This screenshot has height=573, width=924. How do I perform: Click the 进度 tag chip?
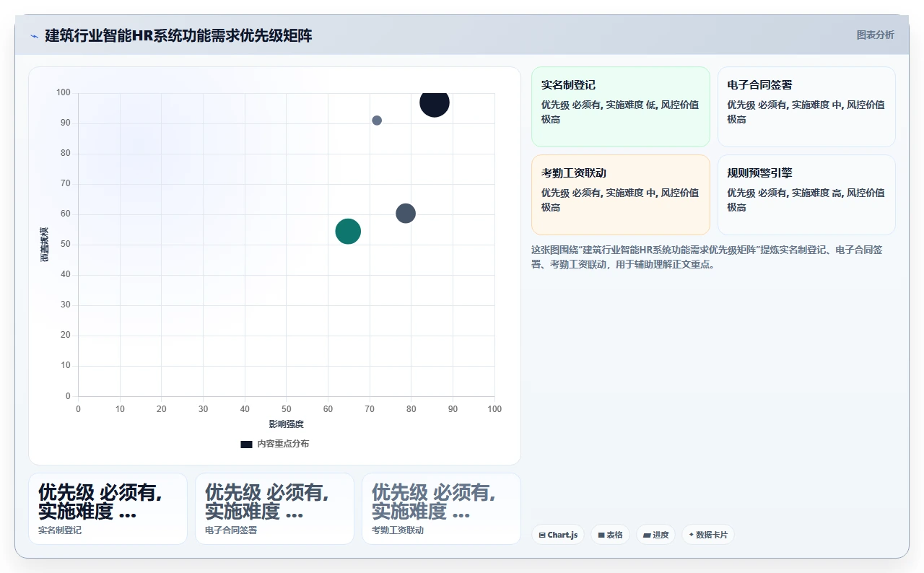(x=655, y=535)
